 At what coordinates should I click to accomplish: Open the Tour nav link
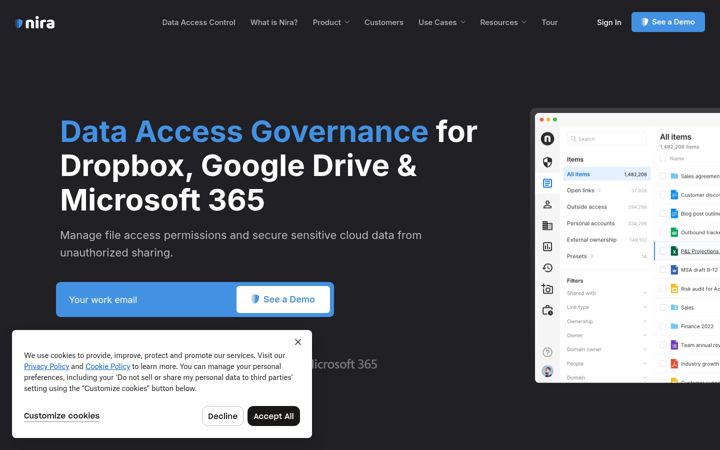coord(549,22)
